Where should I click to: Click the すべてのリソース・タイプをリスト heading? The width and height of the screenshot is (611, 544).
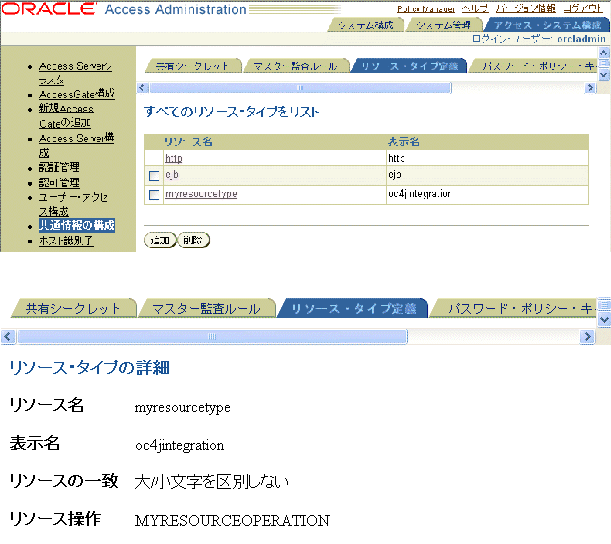pos(232,112)
